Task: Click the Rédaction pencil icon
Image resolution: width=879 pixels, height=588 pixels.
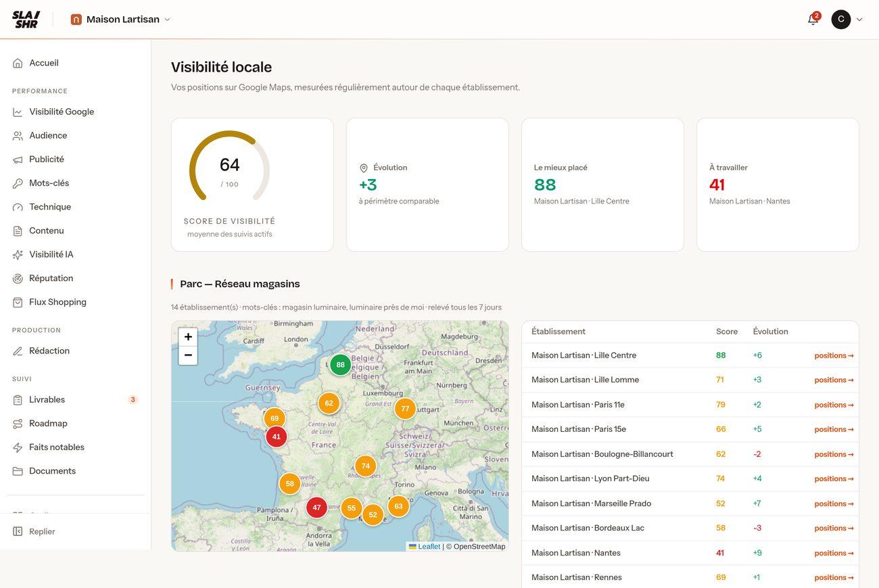Action: click(x=18, y=351)
